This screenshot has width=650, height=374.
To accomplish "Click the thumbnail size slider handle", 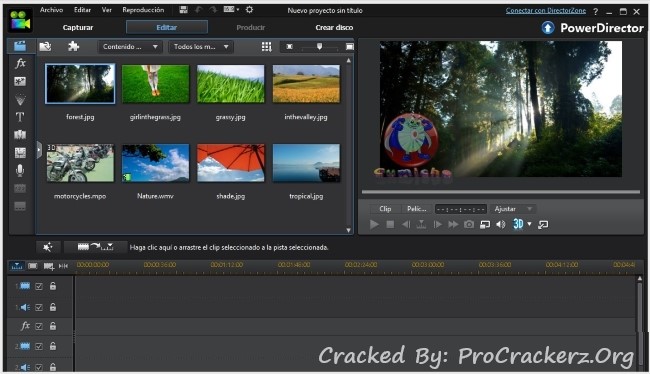I will pyautogui.click(x=319, y=46).
